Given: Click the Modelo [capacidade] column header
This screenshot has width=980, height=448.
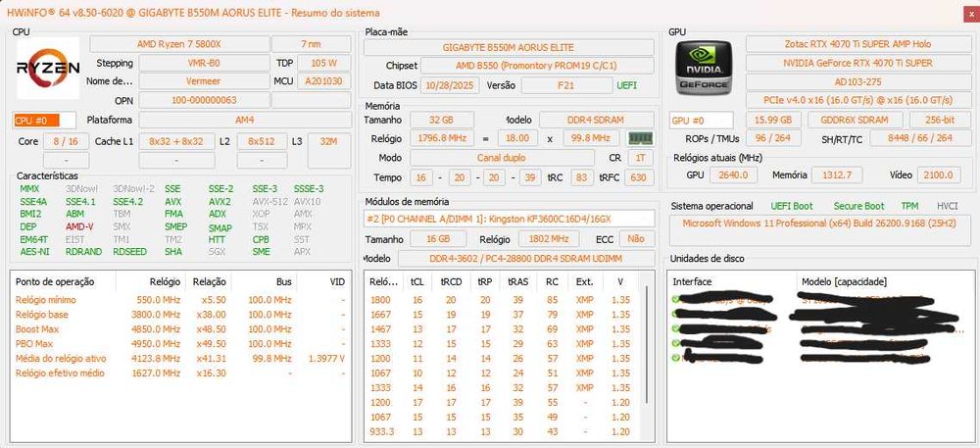Looking at the screenshot, I should 885,281.
